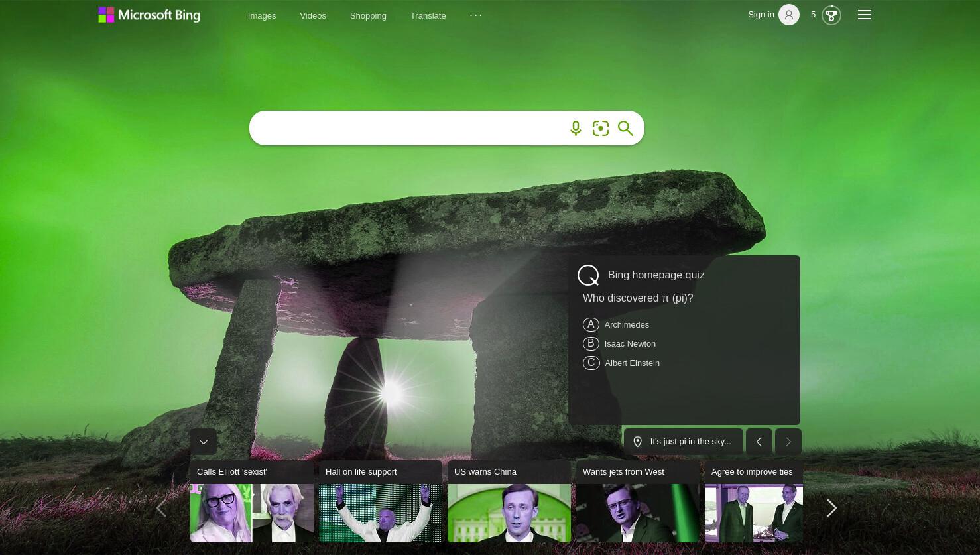Go to the Shopping page

(368, 15)
